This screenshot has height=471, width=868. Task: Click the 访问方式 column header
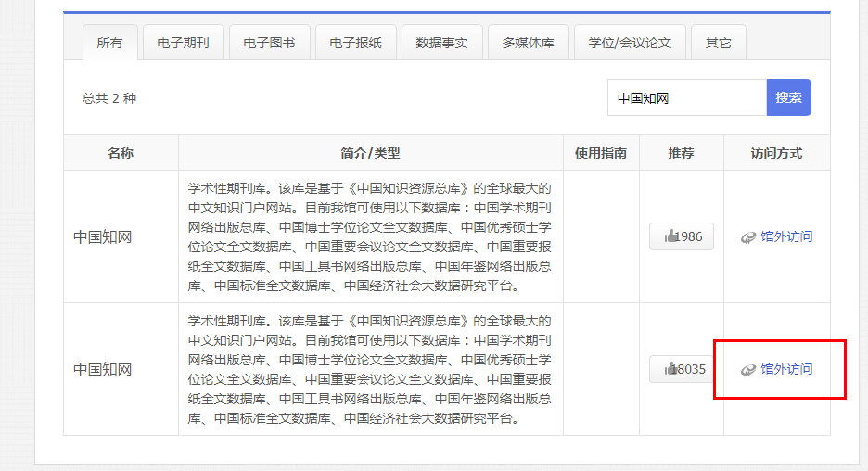(777, 153)
